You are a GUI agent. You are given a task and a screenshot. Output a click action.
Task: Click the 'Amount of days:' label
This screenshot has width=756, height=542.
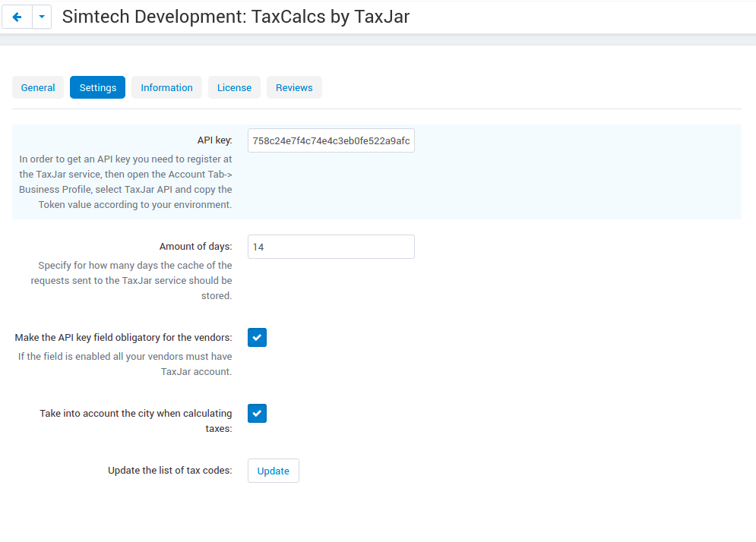pyautogui.click(x=196, y=247)
